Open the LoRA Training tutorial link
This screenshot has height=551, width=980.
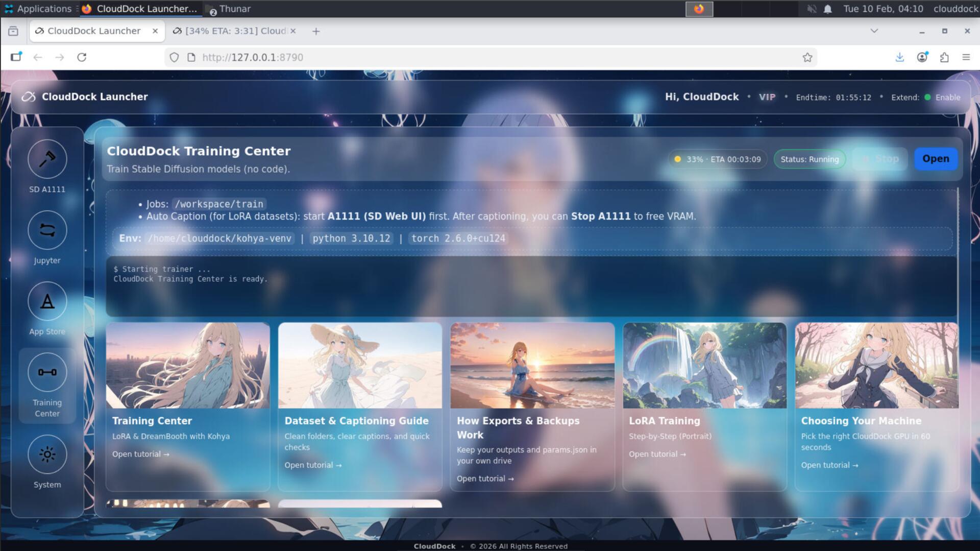(657, 454)
